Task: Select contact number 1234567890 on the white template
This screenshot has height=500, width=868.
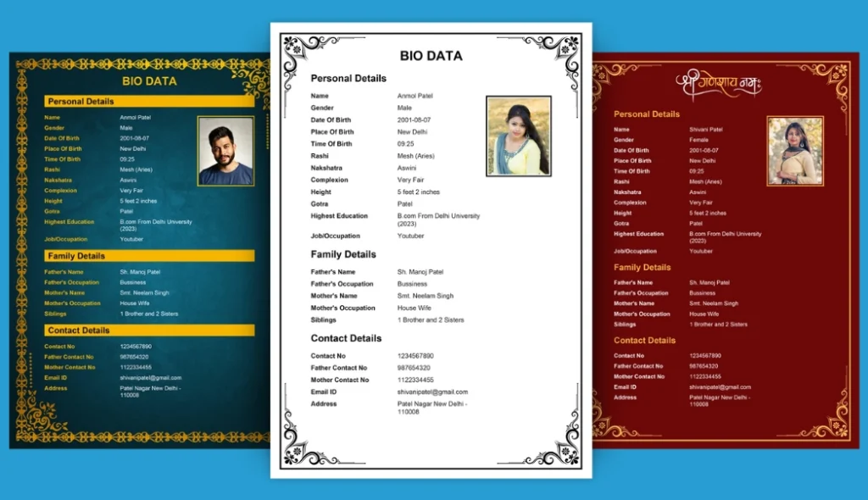Action: point(415,356)
